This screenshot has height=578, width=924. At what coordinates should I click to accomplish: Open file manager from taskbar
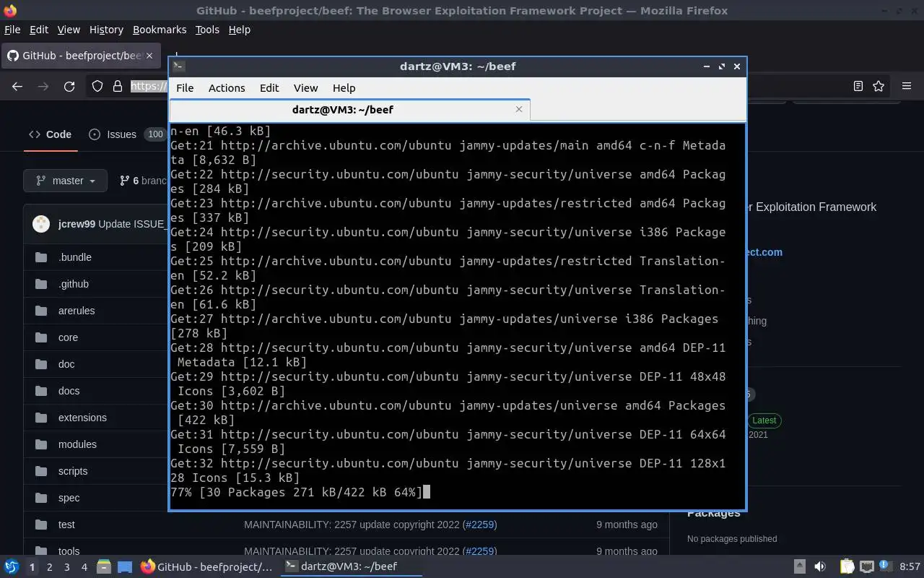[103, 566]
